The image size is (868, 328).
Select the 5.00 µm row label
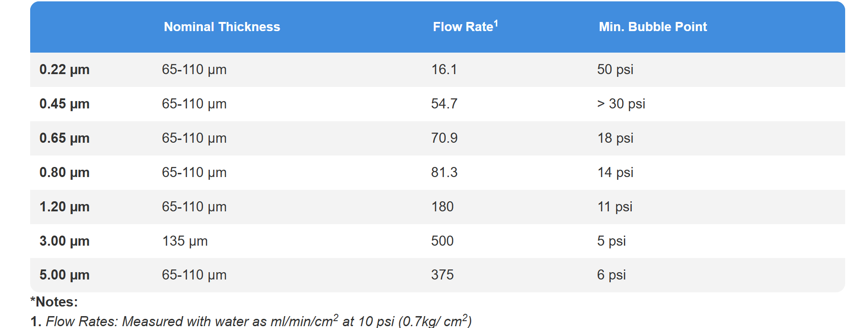pyautogui.click(x=64, y=275)
